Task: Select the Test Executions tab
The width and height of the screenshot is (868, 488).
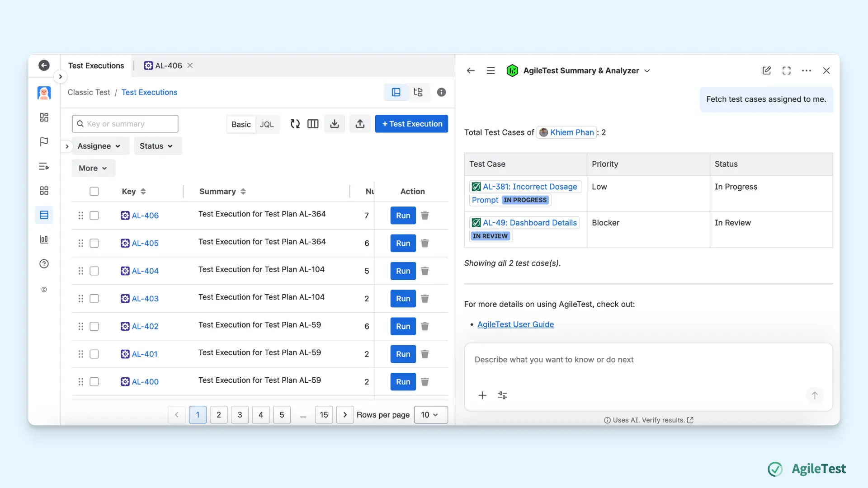Action: (x=96, y=66)
